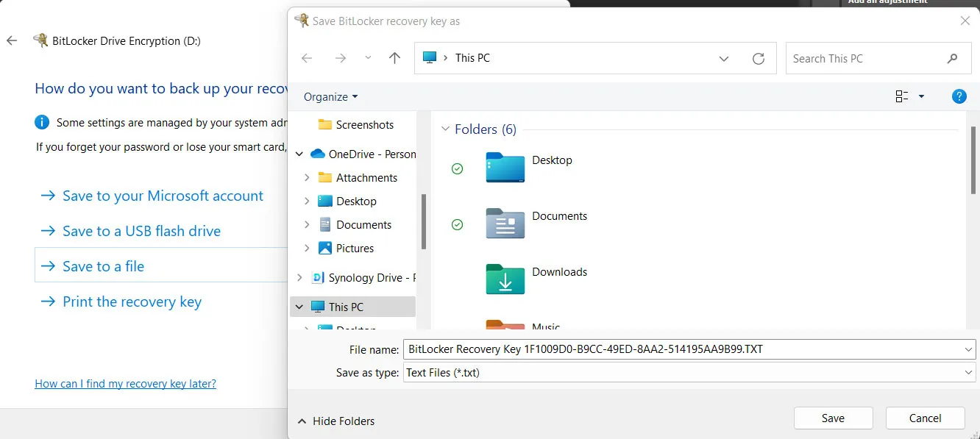Expand Synology Drive tree node
The image size is (980, 439).
[299, 278]
